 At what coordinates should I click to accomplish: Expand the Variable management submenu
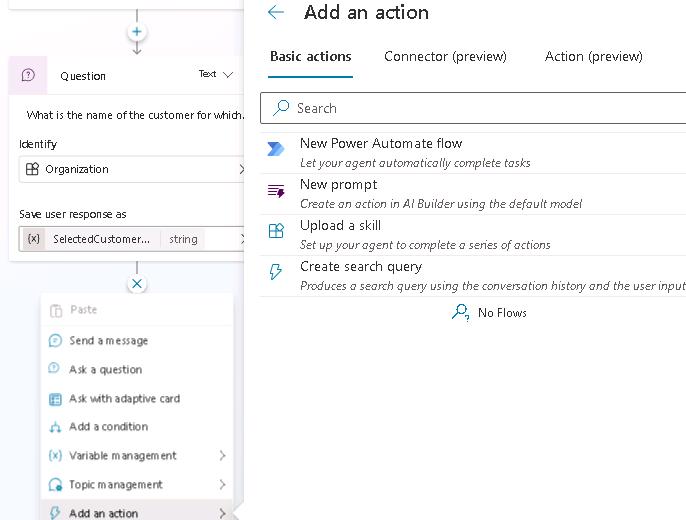click(x=222, y=456)
